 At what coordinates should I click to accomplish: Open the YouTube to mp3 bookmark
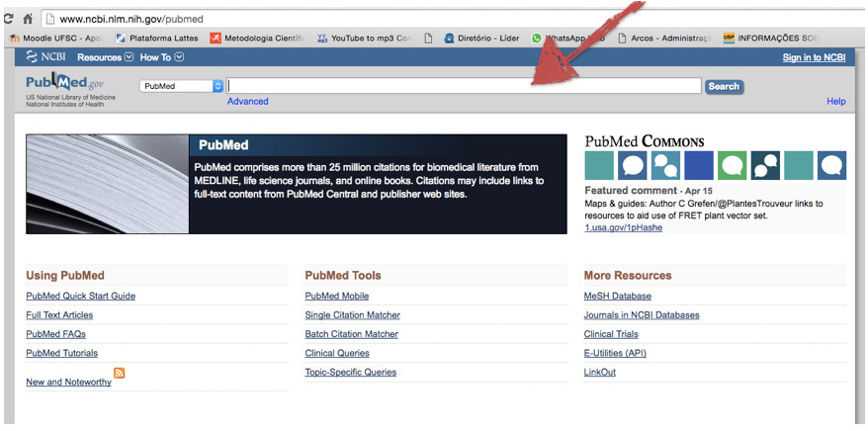(365, 39)
